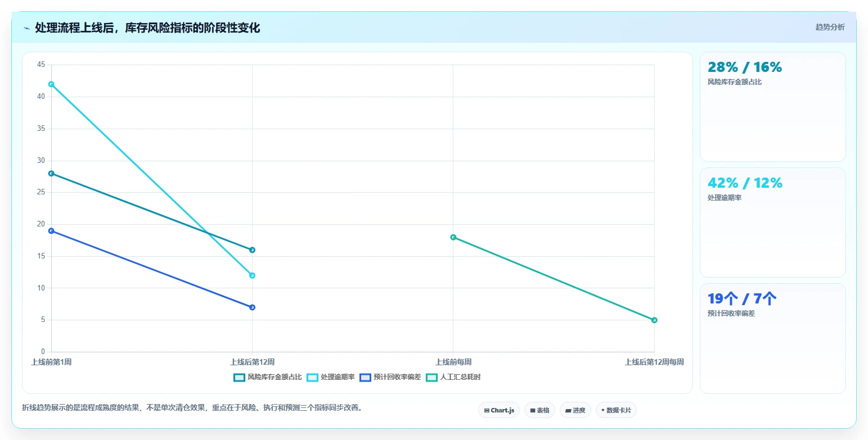Click the 风险库存金额占比 card caption
868x440 pixels.
(735, 82)
